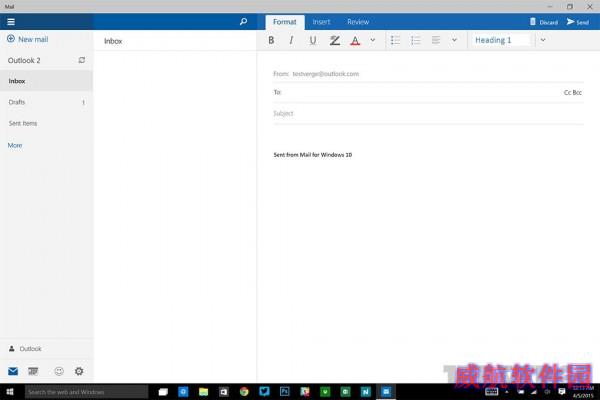The width and height of the screenshot is (600, 400).
Task: Click the paragraph alignment icon
Action: tap(436, 40)
